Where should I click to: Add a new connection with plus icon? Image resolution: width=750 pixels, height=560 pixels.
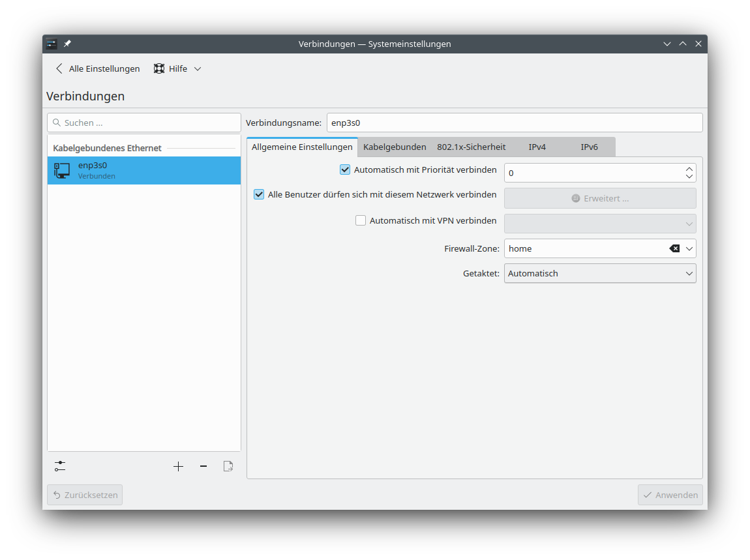pos(178,466)
